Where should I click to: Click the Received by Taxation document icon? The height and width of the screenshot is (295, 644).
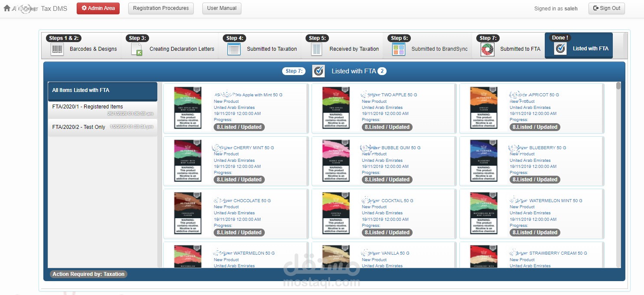point(317,49)
